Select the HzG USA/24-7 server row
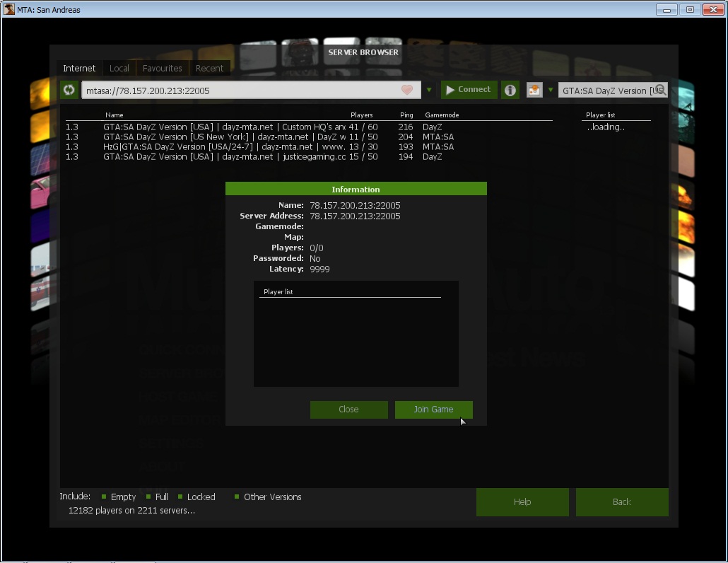This screenshot has width=728, height=563. point(309,147)
